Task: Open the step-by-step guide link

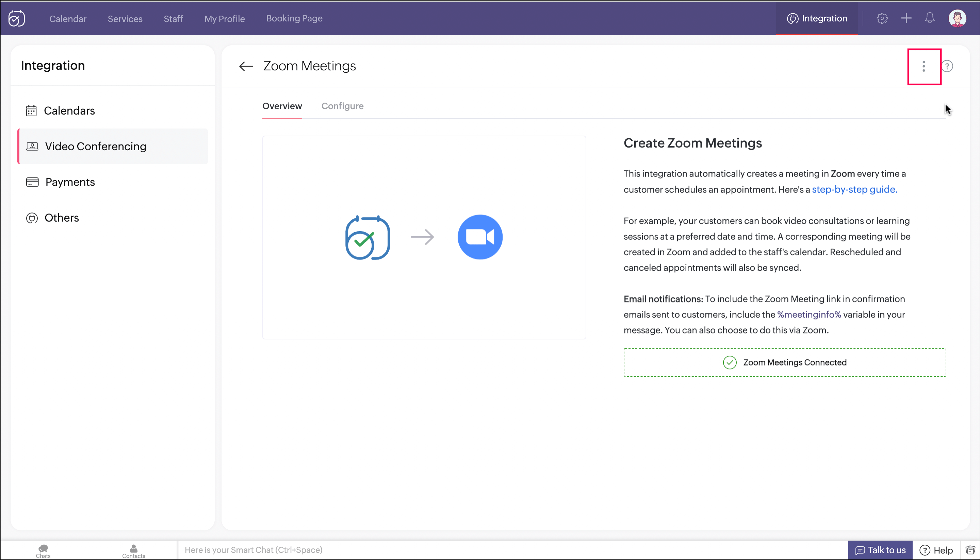Action: (x=854, y=190)
